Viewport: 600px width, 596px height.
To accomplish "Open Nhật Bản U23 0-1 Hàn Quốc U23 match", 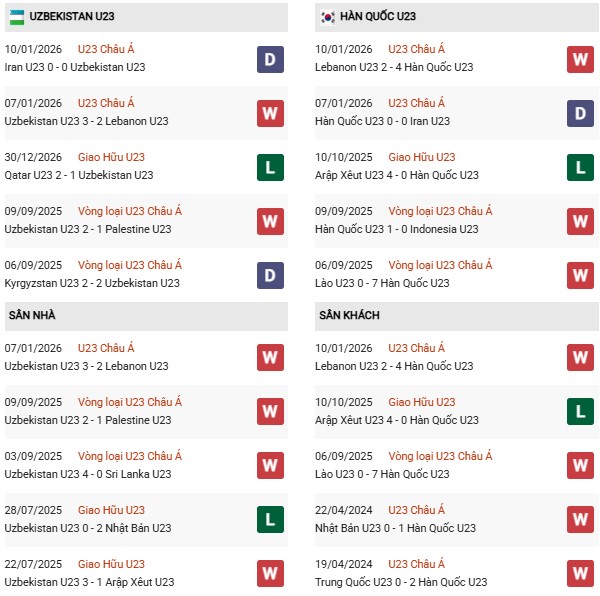I will click(x=394, y=528).
